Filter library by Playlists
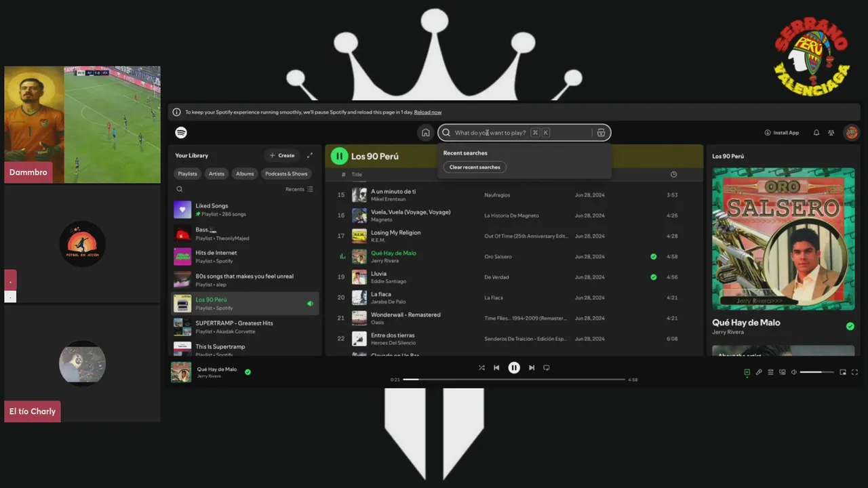The width and height of the screenshot is (868, 488). click(x=188, y=174)
